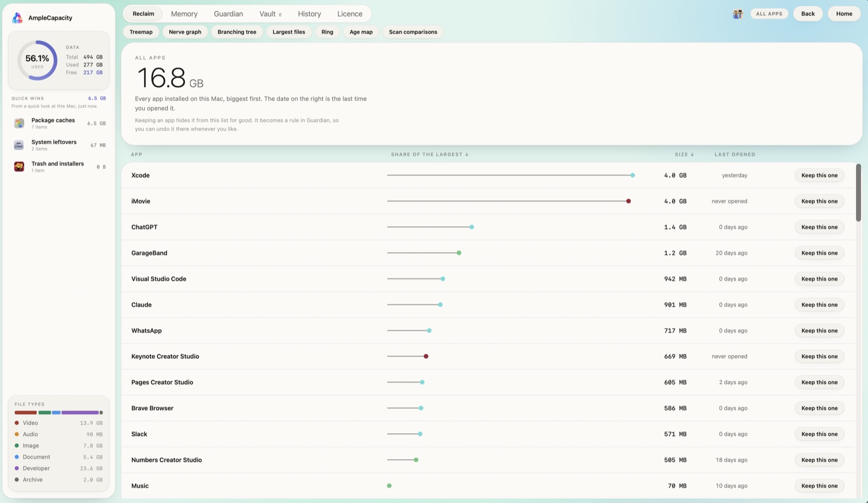Select the Image file type row
The height and width of the screenshot is (503, 868).
point(59,445)
